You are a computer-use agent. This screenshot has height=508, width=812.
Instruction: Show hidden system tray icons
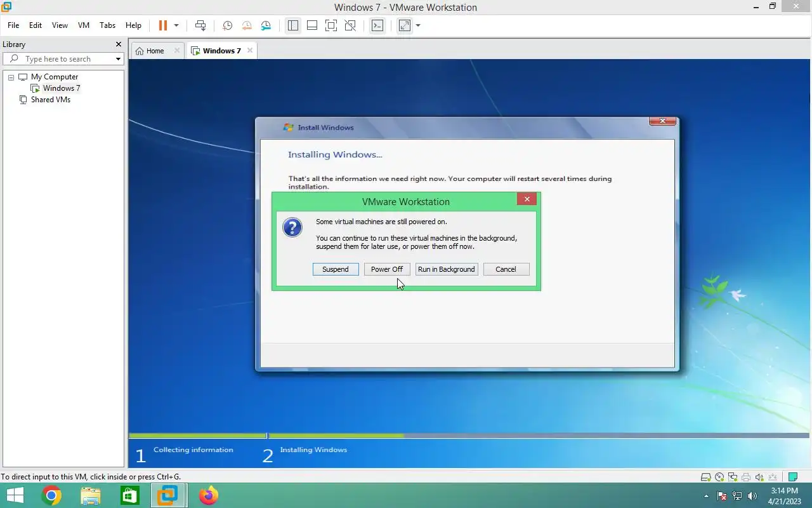click(707, 496)
